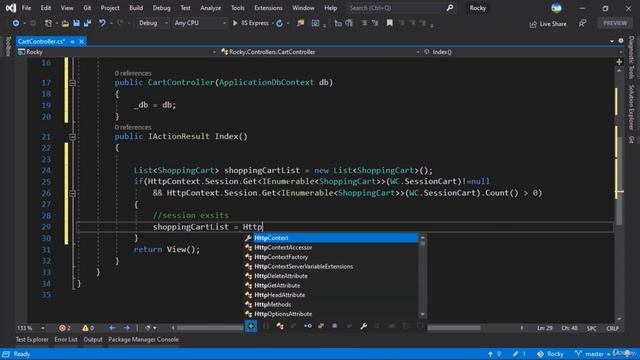Open the Debug solution configuration dropdown
The width and height of the screenshot is (640, 360).
pyautogui.click(x=153, y=23)
